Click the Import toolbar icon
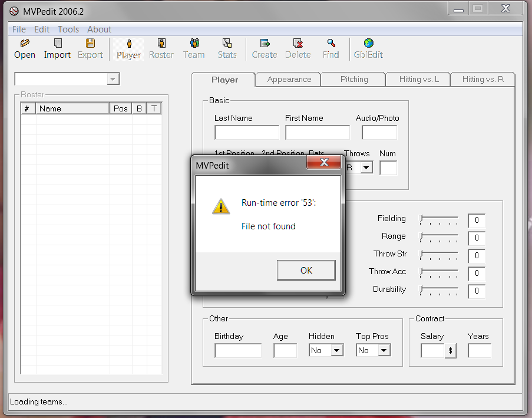Screen dimensions: 532x418 click(x=58, y=43)
